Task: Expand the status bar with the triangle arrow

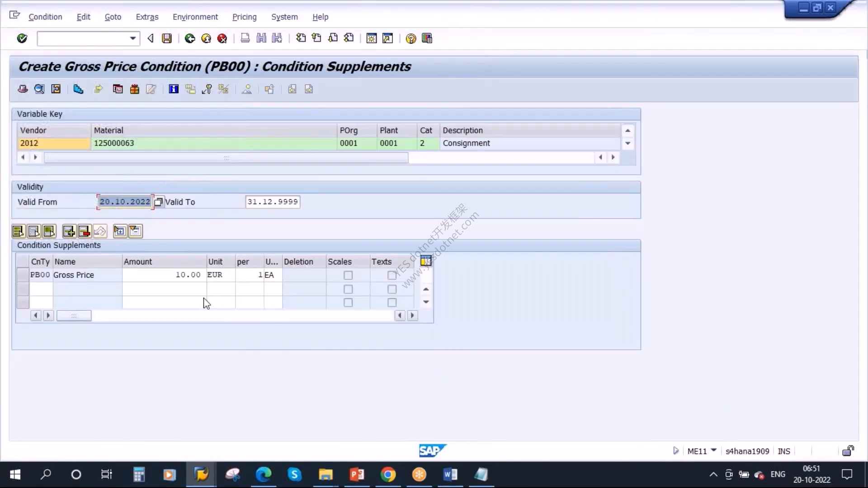Action: pyautogui.click(x=676, y=450)
